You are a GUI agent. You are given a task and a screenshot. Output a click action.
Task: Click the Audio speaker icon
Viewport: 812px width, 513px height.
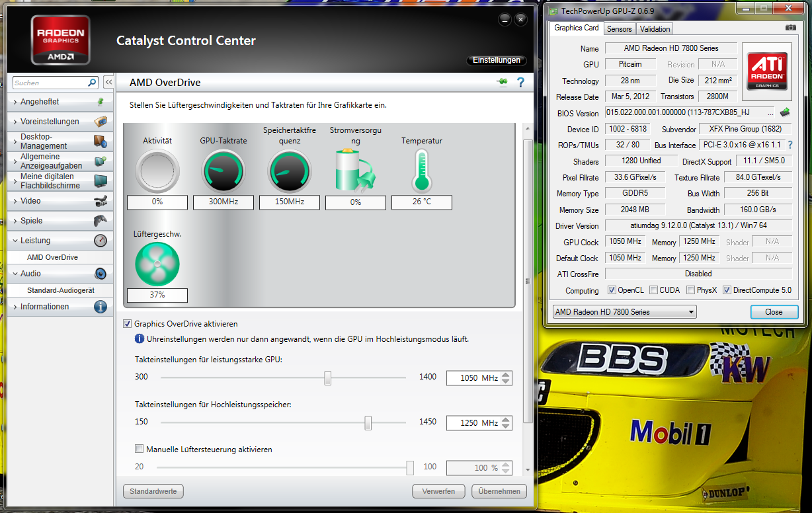100,274
